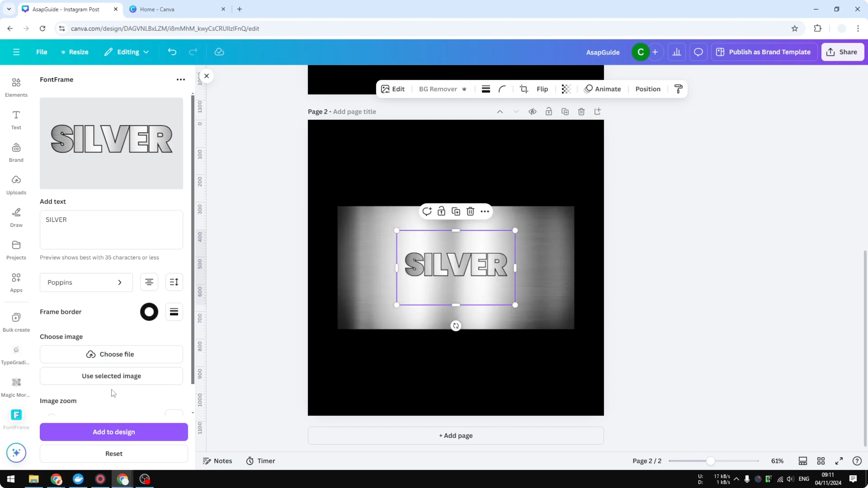Open the Elements sidebar panel
Viewport: 868px width, 488px height.
[16, 87]
